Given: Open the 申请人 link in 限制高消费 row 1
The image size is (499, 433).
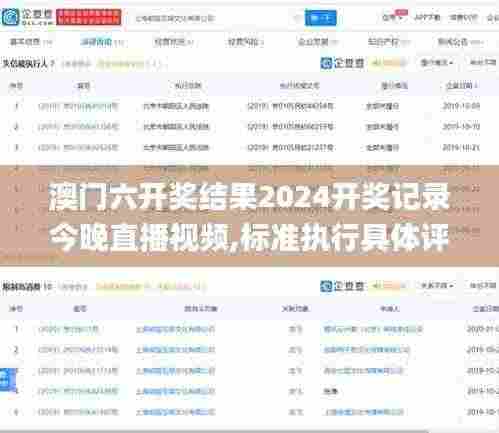Looking at the screenshot, I should pos(373,330).
